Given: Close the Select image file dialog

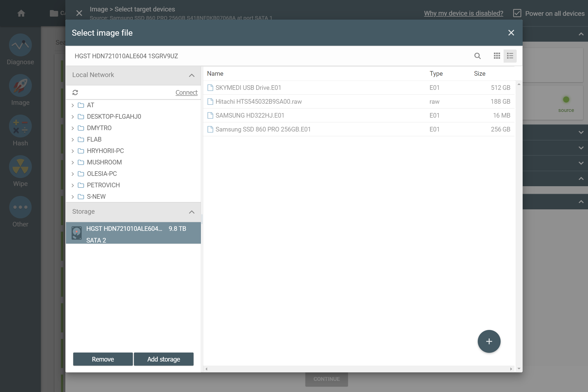Looking at the screenshot, I should 511,33.
